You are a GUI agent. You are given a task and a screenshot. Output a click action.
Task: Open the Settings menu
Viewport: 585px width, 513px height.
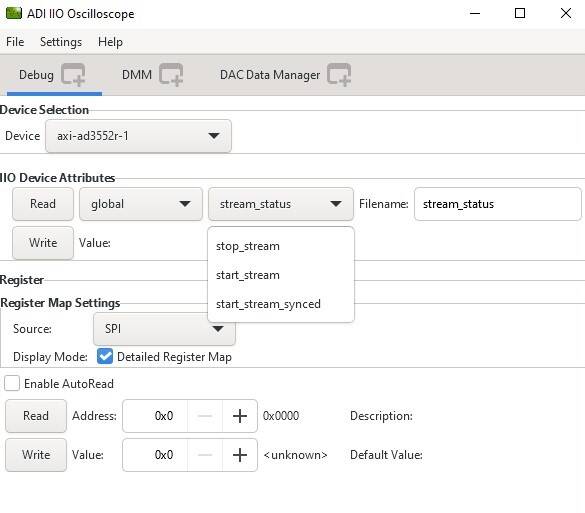(61, 42)
